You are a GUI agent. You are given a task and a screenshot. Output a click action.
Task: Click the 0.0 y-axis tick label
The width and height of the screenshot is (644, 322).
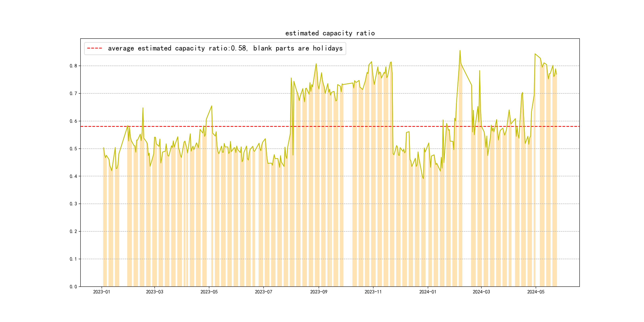coord(73,287)
